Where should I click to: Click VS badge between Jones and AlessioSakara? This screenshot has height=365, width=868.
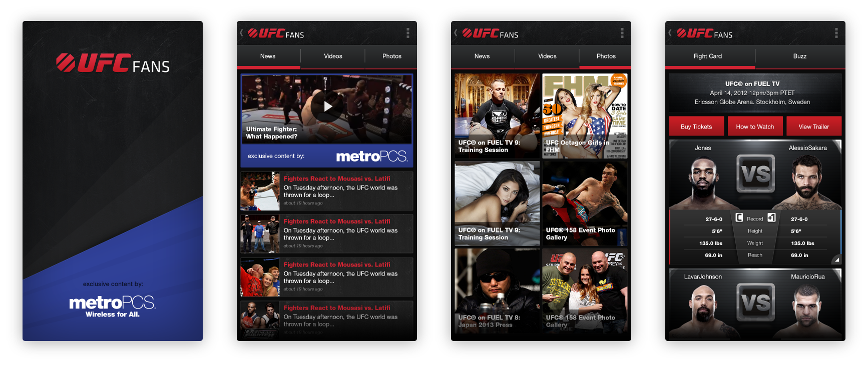click(x=755, y=173)
